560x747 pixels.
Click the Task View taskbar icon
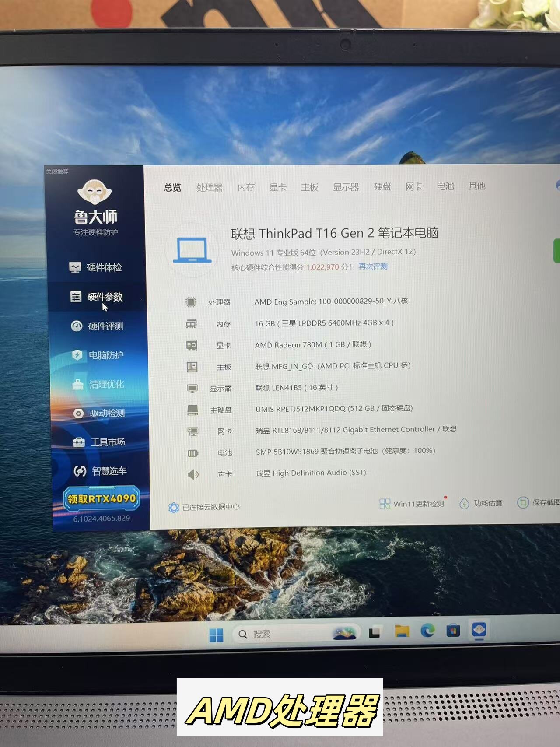click(x=374, y=633)
